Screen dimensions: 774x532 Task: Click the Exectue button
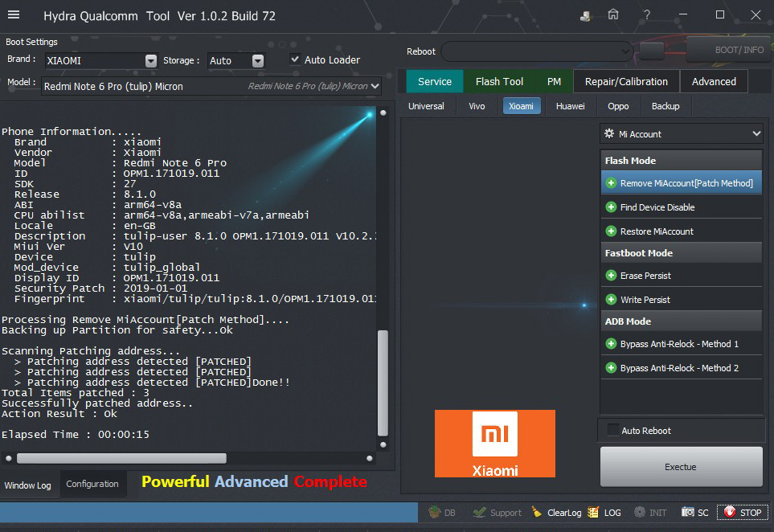(681, 467)
